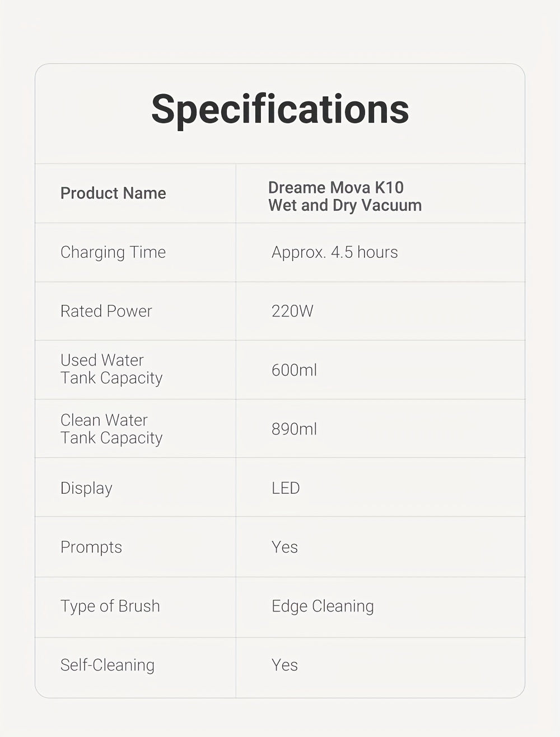Select the Product Name label
Screen dimensions: 560x737
113,193
